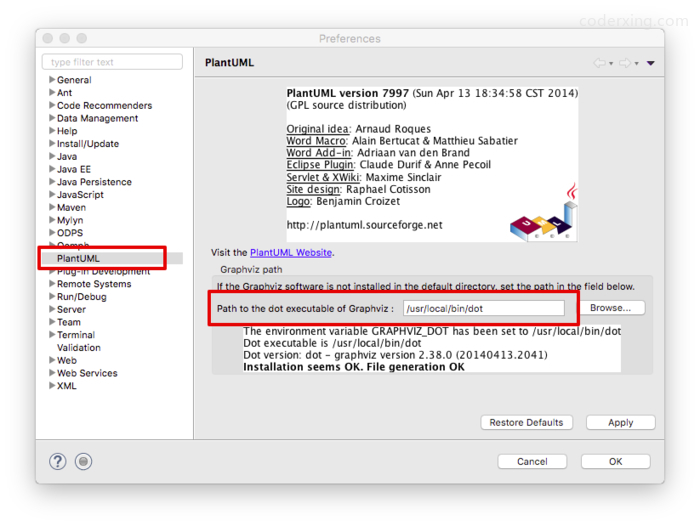
Task: Expand the Server node
Action: coord(52,309)
